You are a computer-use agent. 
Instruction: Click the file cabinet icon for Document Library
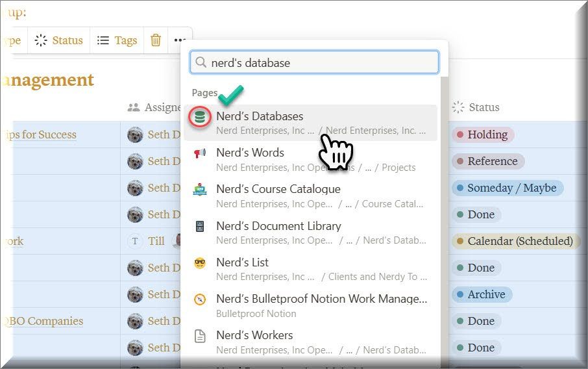(x=200, y=226)
